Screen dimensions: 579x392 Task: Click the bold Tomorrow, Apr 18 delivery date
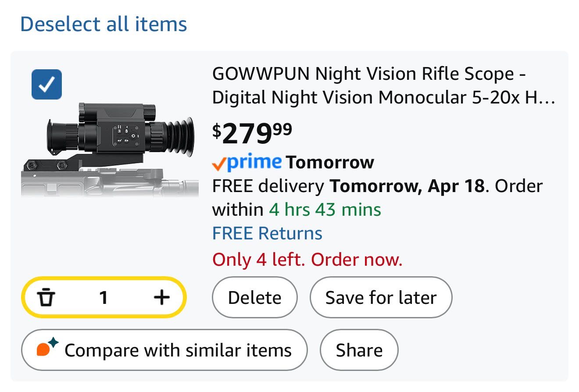[x=407, y=186]
